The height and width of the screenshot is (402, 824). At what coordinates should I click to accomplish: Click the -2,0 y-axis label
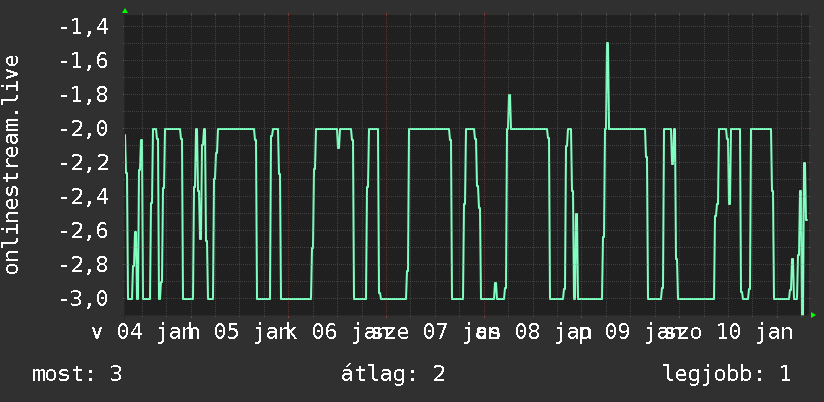pyautogui.click(x=84, y=129)
